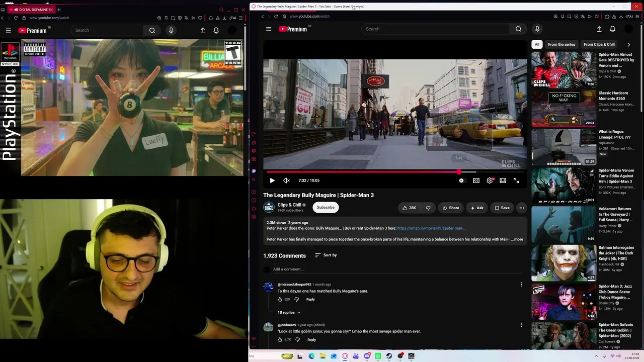This screenshot has height=362, width=644.
Task: Open options menu for @mdrasedulhoque992 comment
Action: click(522, 285)
